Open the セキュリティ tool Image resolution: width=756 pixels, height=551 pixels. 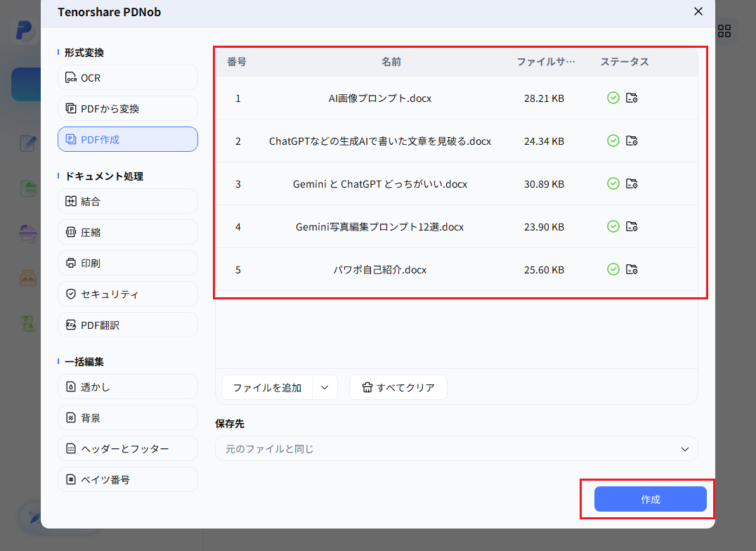click(127, 294)
